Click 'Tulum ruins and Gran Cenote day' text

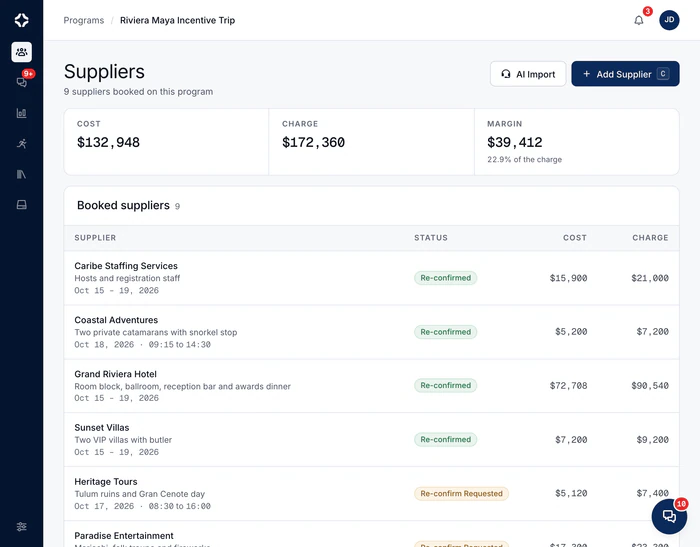pyautogui.click(x=139, y=494)
